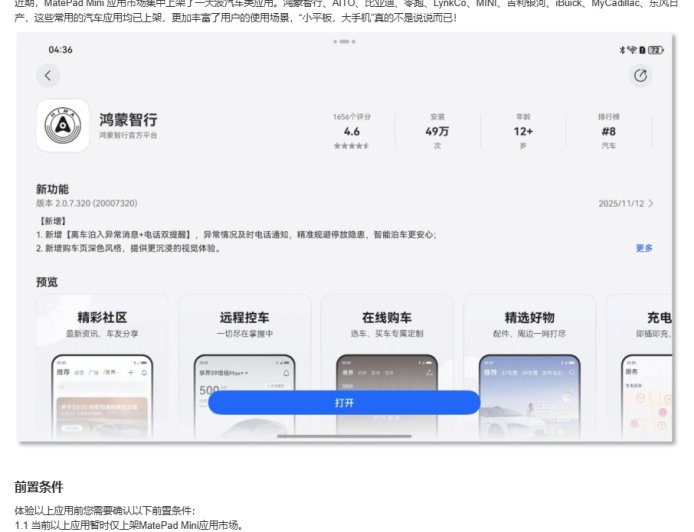
Task: Open the 精彩社区 preview card
Action: 102,366
